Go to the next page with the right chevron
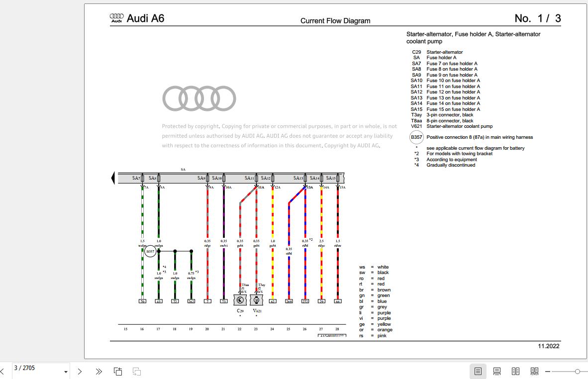This screenshot has height=379, width=588. 80,372
